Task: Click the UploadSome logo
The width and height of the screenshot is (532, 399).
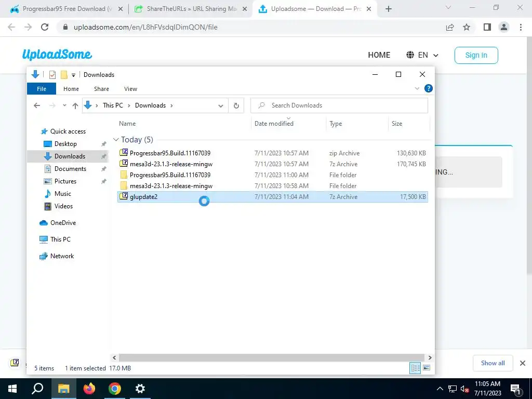Action: click(x=57, y=55)
